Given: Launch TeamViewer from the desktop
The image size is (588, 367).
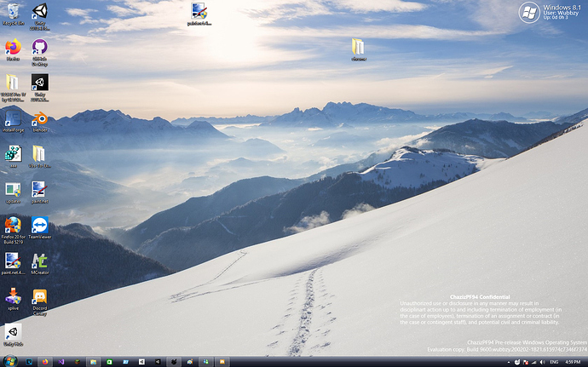Looking at the screenshot, I should (40, 228).
